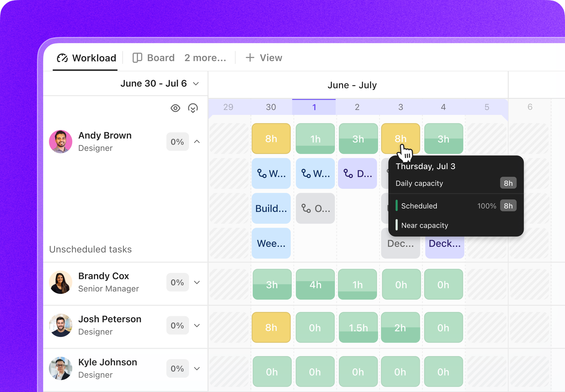Open the Build... task on June 30
The height and width of the screenshot is (392, 565).
pos(271,208)
